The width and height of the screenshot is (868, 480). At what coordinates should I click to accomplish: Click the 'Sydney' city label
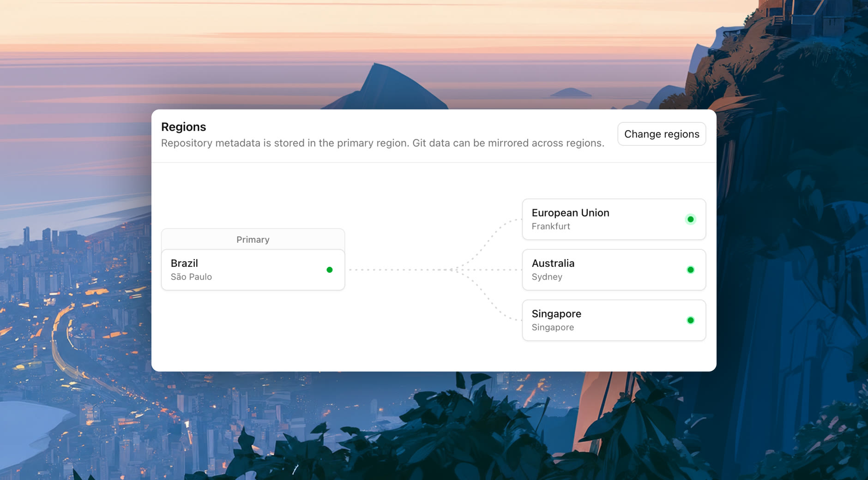(x=547, y=277)
